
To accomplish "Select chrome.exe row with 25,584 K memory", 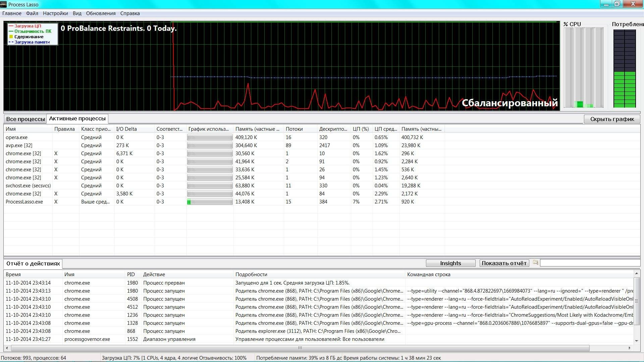I will pyautogui.click(x=224, y=178).
